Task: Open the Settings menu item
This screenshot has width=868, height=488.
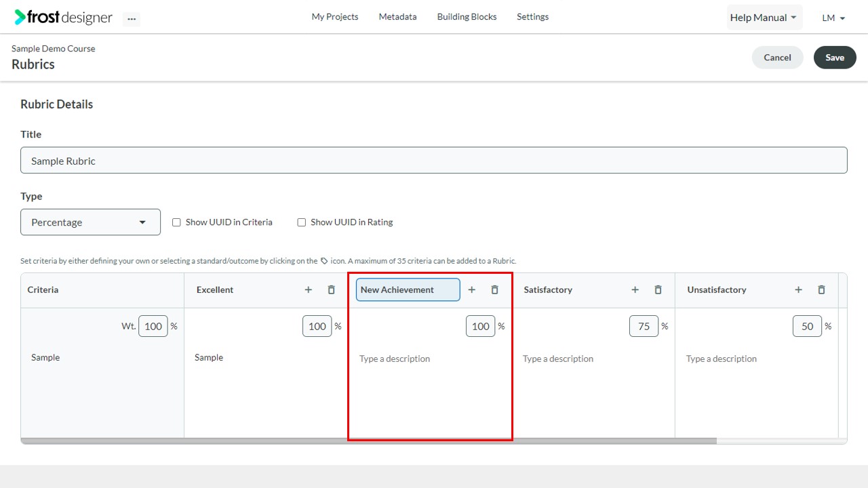Action: click(532, 17)
